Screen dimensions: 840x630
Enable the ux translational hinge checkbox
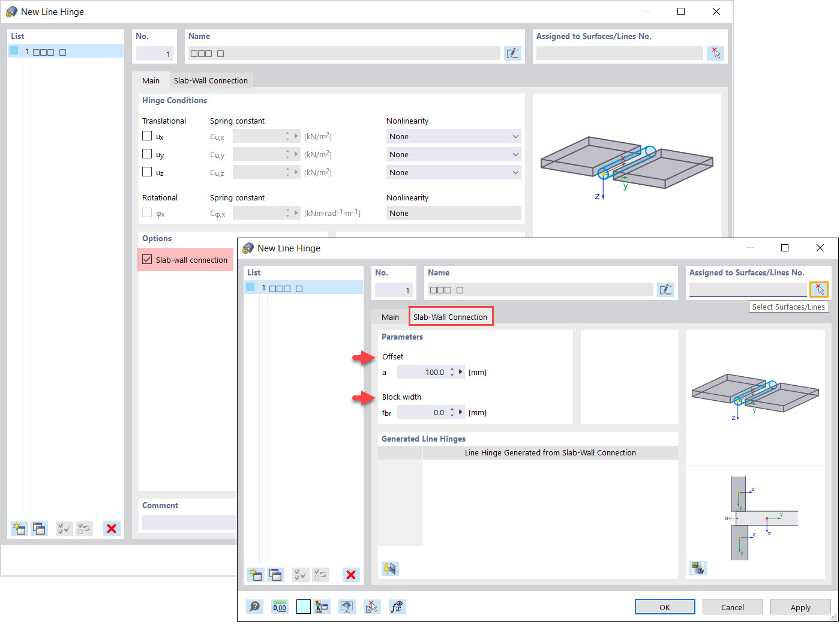(x=147, y=136)
